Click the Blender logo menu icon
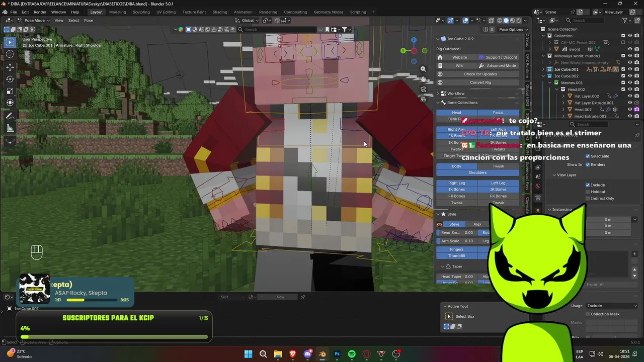644x362 pixels. (5, 12)
